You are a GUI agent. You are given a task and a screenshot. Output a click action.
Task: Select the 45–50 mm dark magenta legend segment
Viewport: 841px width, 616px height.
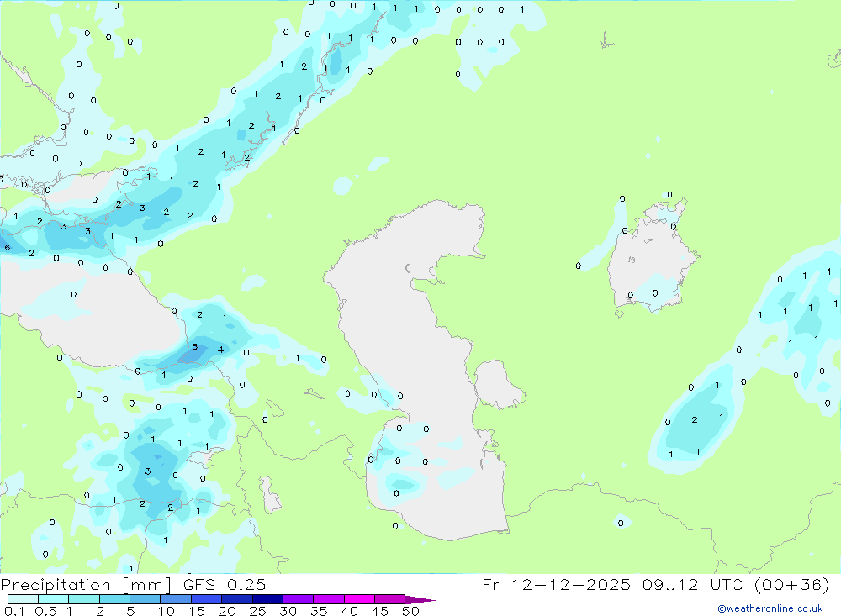tap(389, 599)
